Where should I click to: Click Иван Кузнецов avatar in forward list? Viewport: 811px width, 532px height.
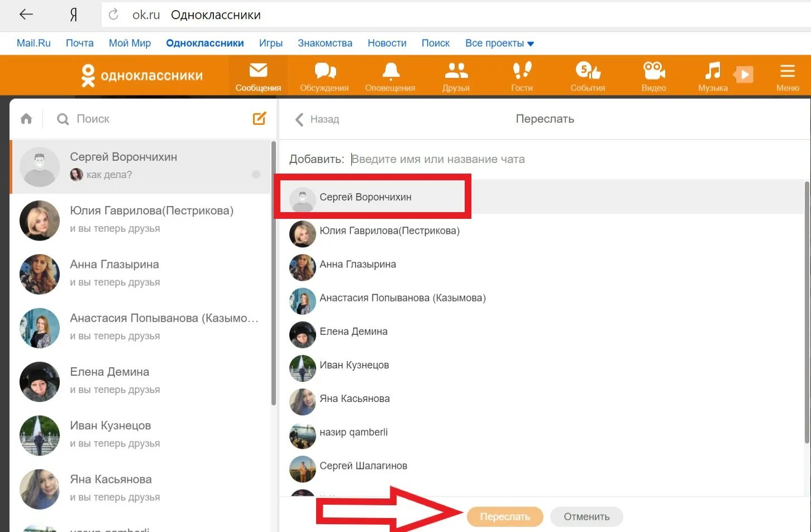pos(303,368)
